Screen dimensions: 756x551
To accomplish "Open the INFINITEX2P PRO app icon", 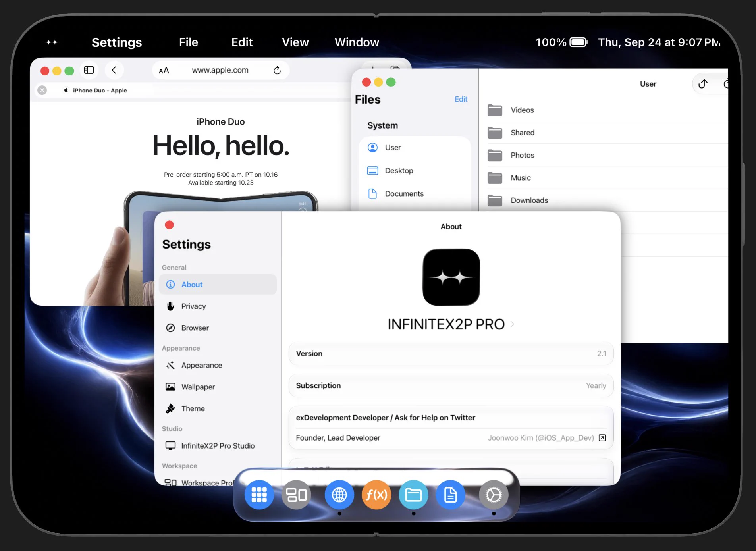I will [451, 277].
